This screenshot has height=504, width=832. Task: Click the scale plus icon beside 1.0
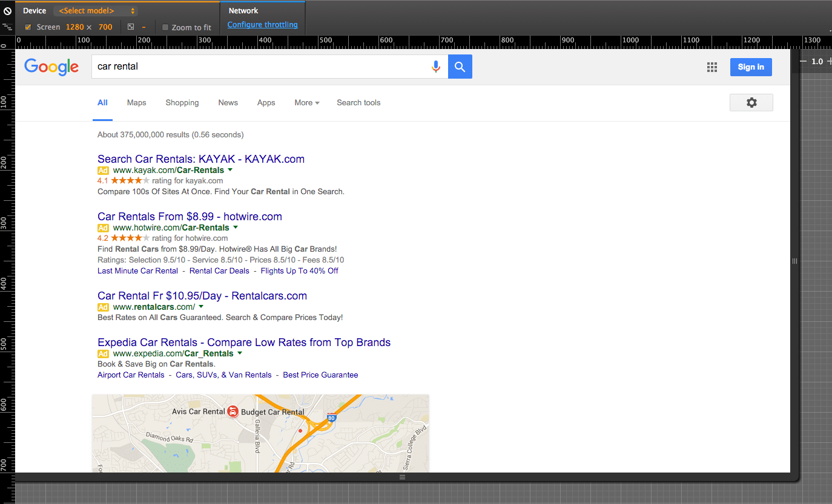829,61
